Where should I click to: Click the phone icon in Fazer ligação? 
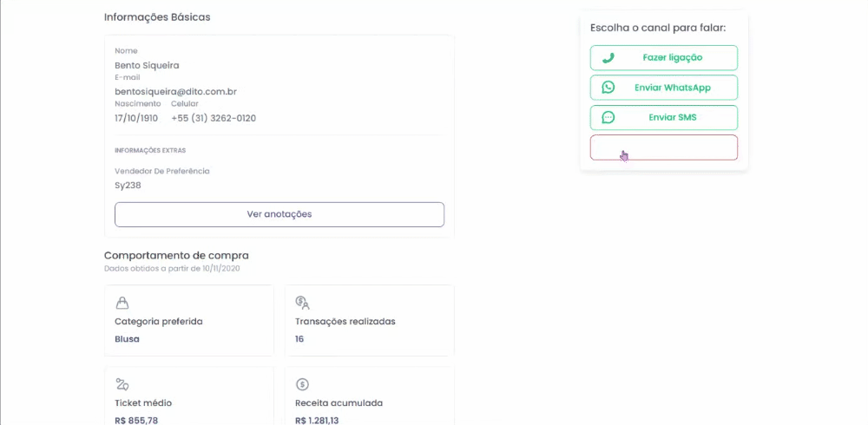608,57
